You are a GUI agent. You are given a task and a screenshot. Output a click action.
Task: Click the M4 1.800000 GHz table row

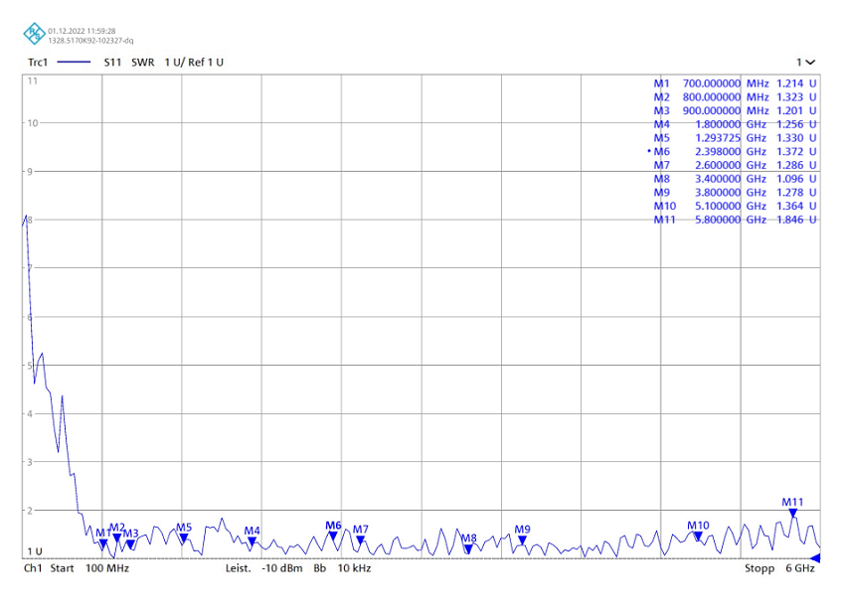735,124
